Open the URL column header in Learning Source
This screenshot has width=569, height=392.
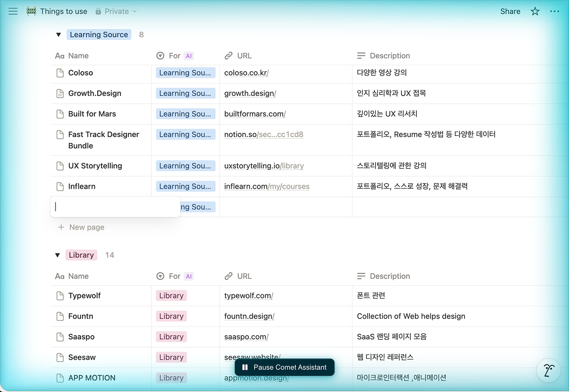click(x=238, y=56)
